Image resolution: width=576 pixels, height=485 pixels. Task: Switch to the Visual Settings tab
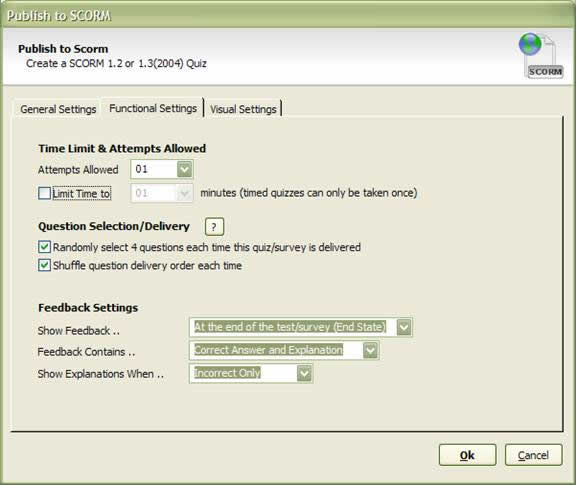click(243, 109)
